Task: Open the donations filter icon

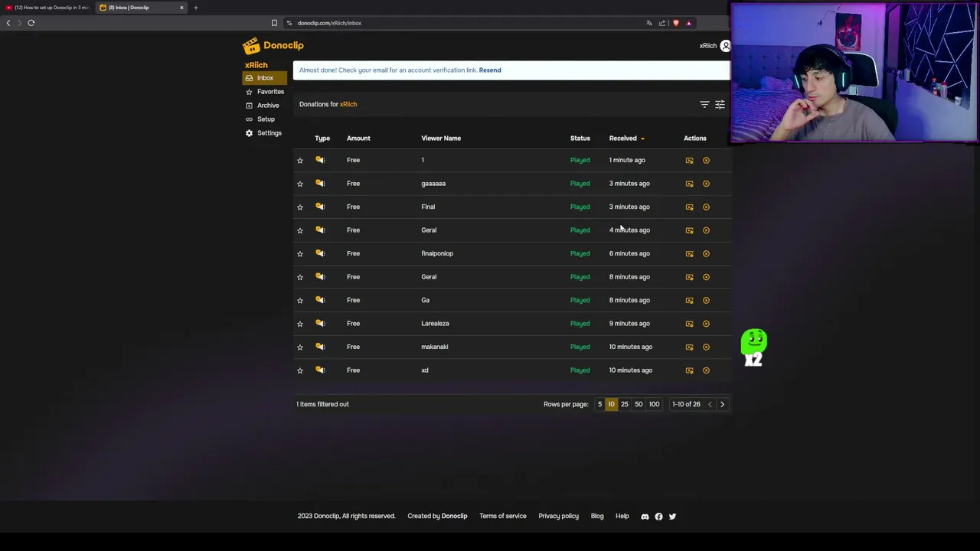Action: [x=704, y=104]
